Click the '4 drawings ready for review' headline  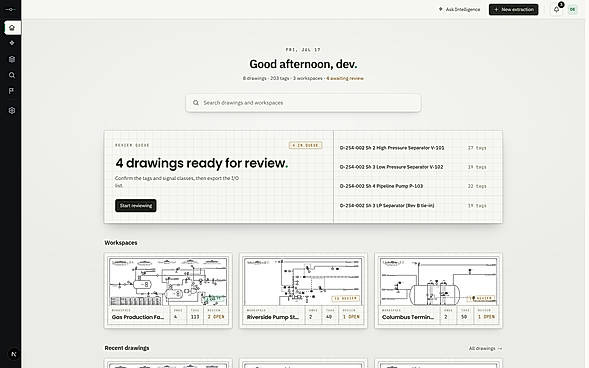pyautogui.click(x=202, y=163)
